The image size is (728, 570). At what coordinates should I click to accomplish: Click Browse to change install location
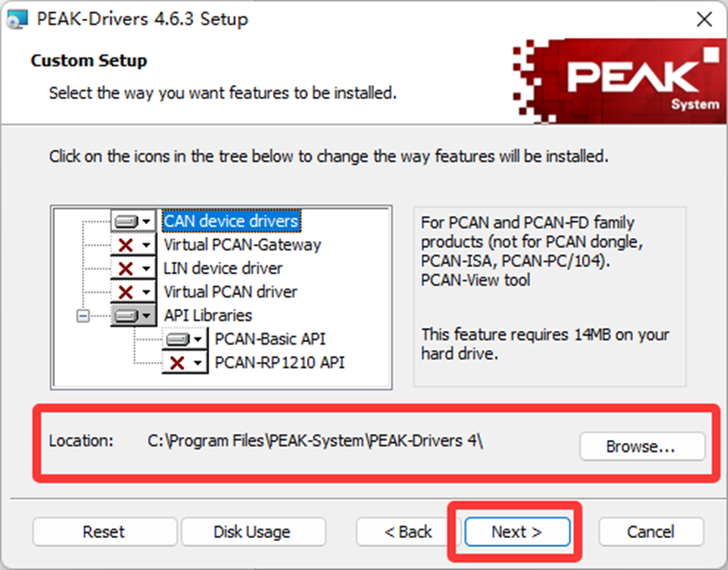point(642,447)
